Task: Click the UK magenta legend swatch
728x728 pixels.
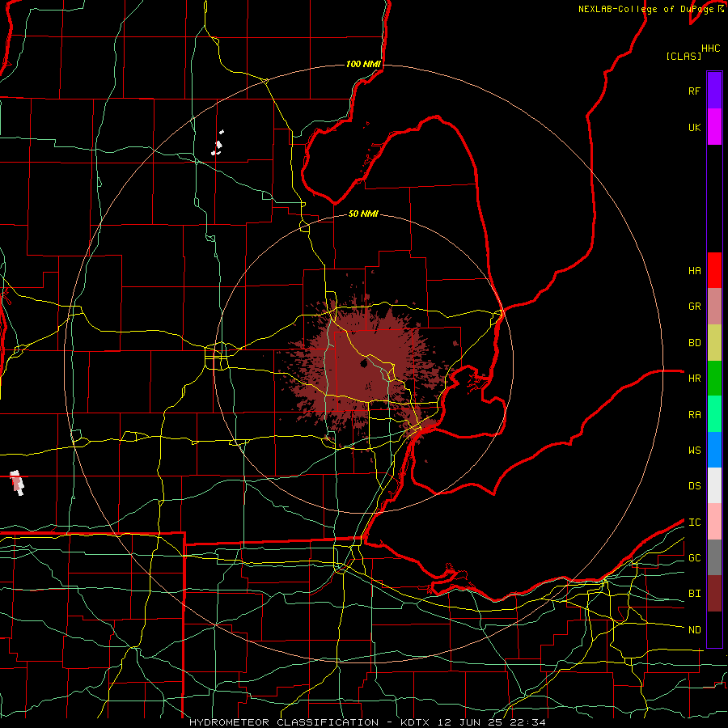Action: coord(714,127)
